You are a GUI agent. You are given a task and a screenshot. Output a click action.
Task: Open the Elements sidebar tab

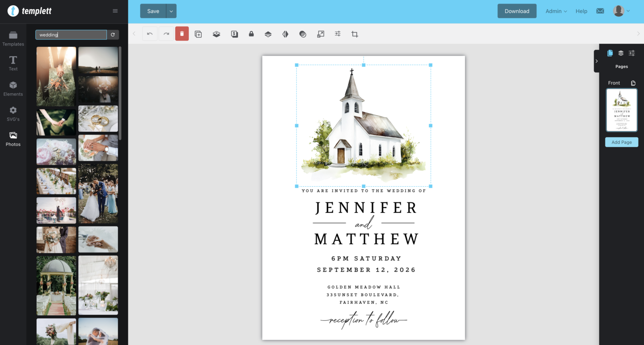[x=13, y=89]
